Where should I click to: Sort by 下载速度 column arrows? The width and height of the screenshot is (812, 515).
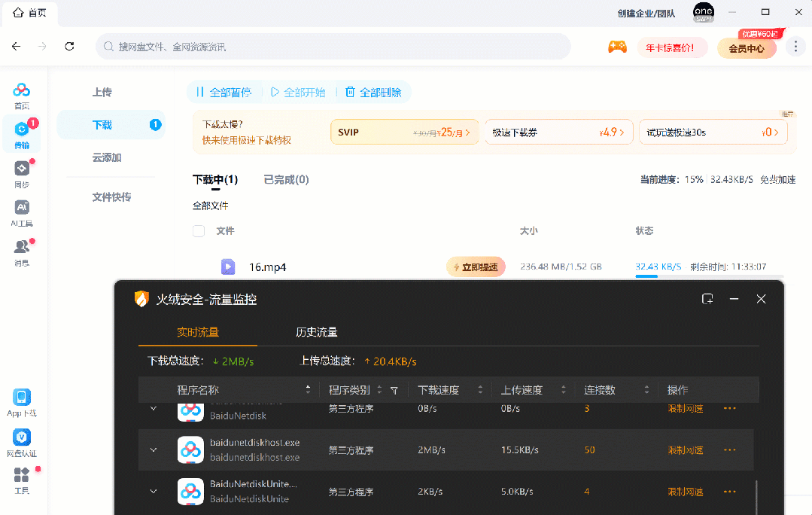[x=477, y=390]
